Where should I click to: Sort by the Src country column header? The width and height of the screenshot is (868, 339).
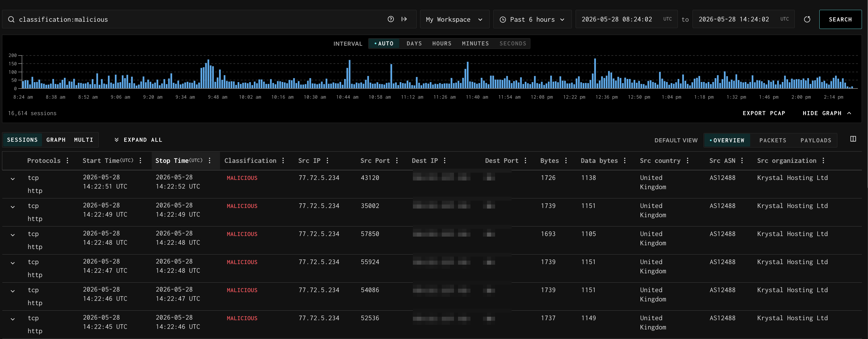point(660,161)
